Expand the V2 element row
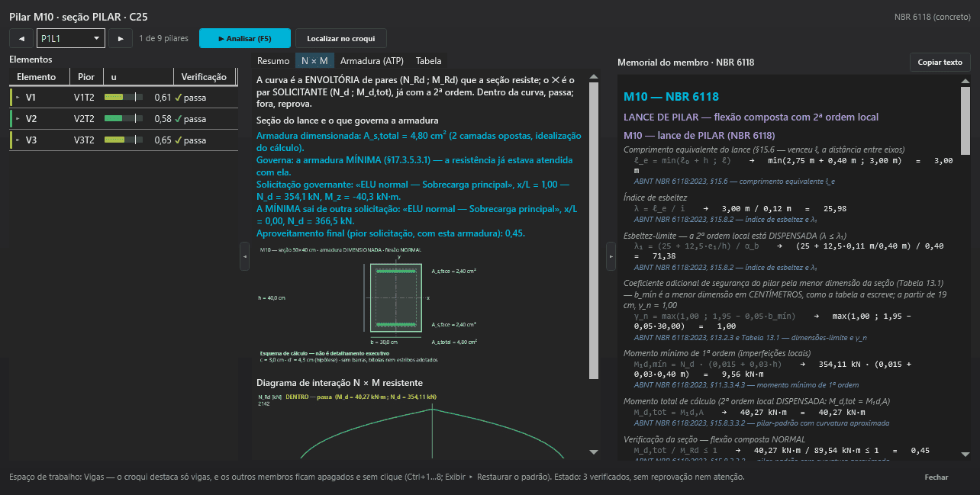This screenshot has width=980, height=495. [x=18, y=119]
